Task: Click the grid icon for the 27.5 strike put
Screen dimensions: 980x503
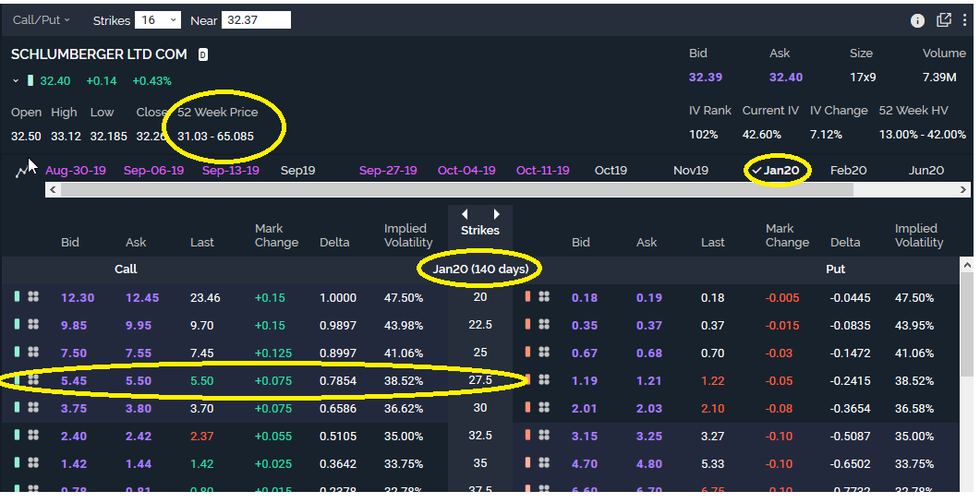Action: pos(544,380)
